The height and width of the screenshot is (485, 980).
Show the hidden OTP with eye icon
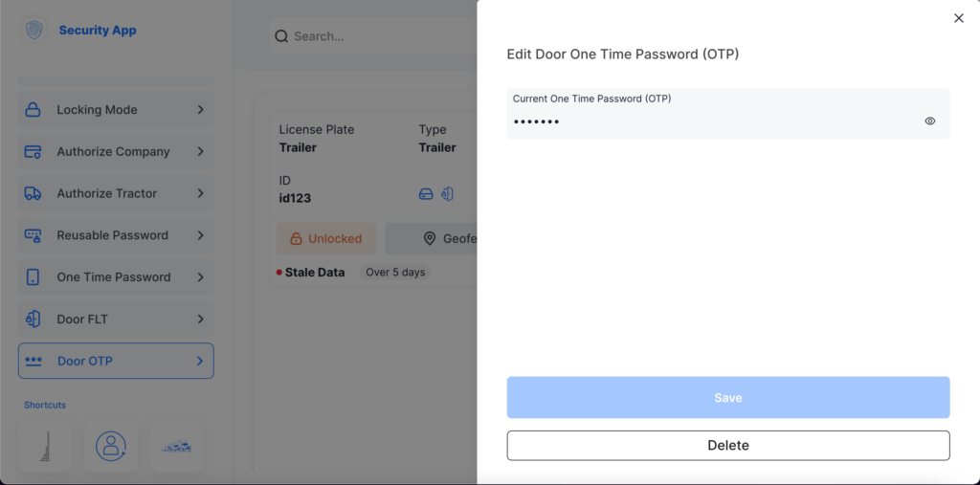pos(929,121)
